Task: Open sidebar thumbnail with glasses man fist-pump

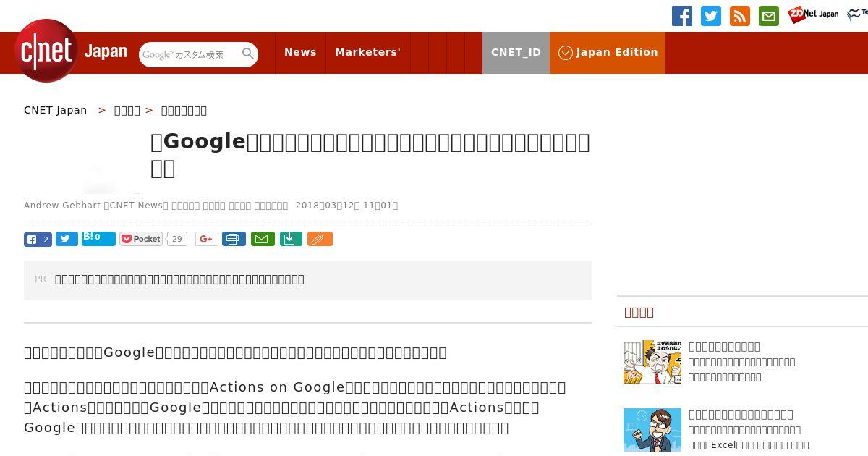Action: click(652, 430)
